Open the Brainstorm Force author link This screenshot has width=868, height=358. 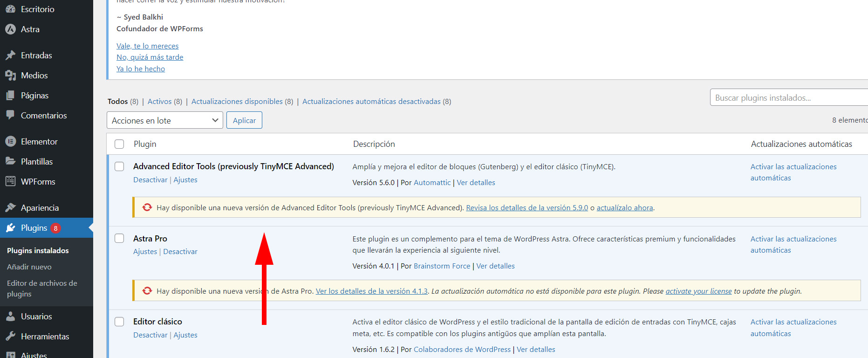[x=442, y=266]
